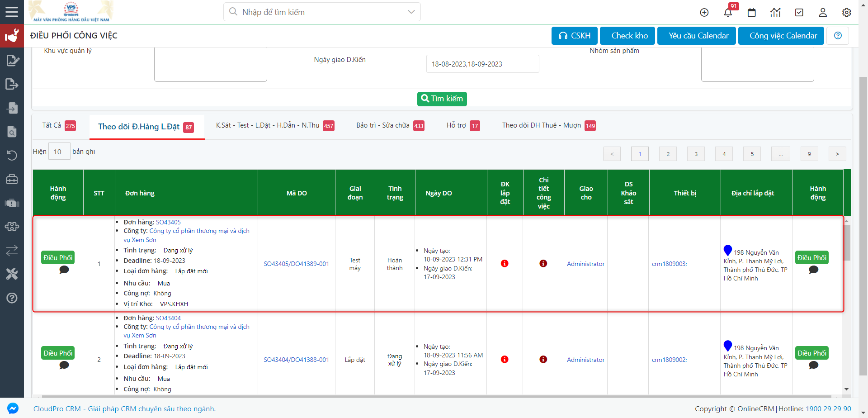Open device link crm1809002
The image size is (868, 418).
click(669, 360)
